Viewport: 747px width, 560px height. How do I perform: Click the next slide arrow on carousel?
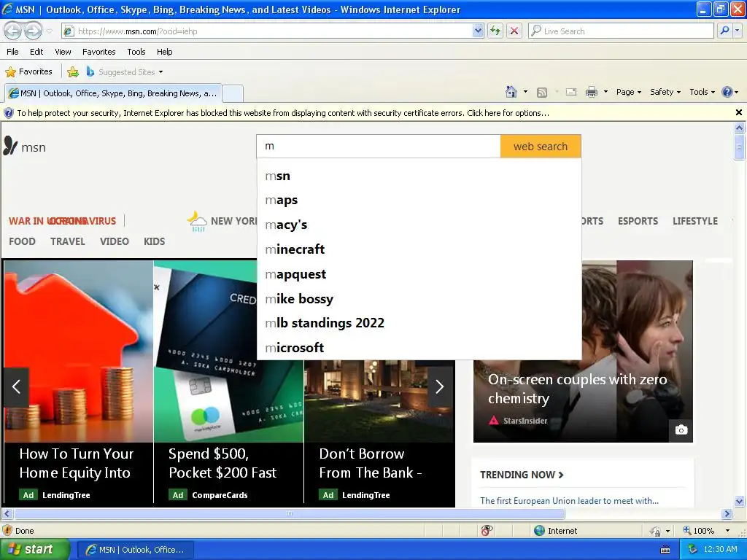tap(440, 386)
